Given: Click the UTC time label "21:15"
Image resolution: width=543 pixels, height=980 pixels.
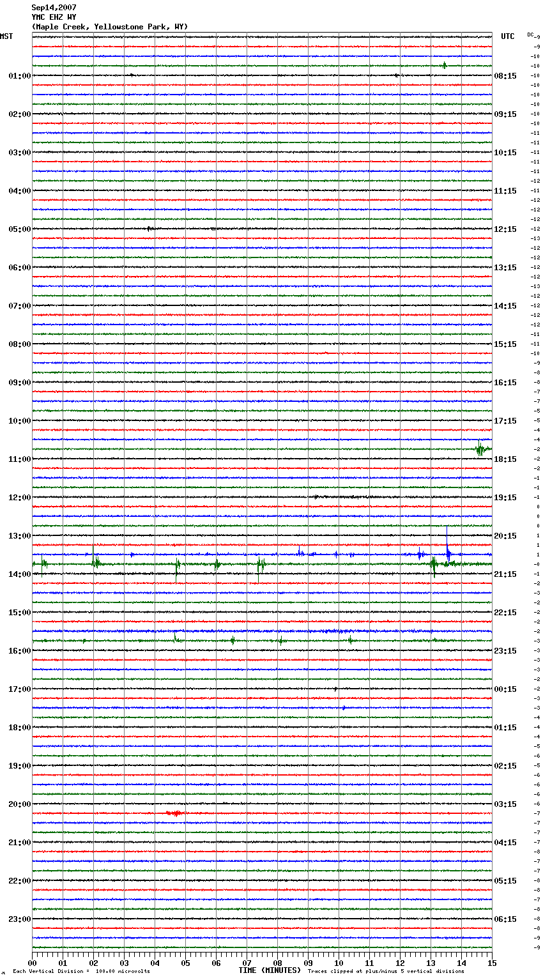Looking at the screenshot, I should pyautogui.click(x=505, y=574).
